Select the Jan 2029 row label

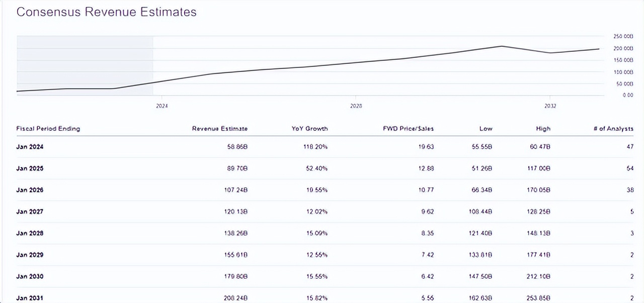(30, 255)
